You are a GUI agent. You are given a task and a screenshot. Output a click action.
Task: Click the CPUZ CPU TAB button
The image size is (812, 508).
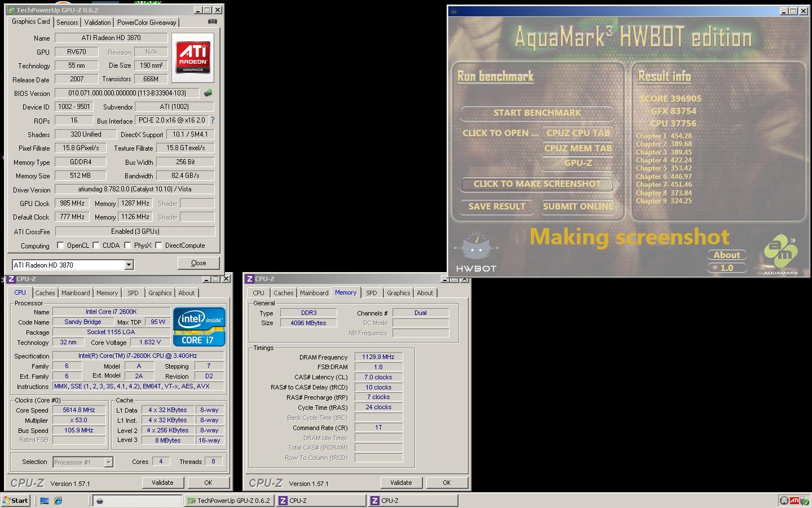click(578, 133)
